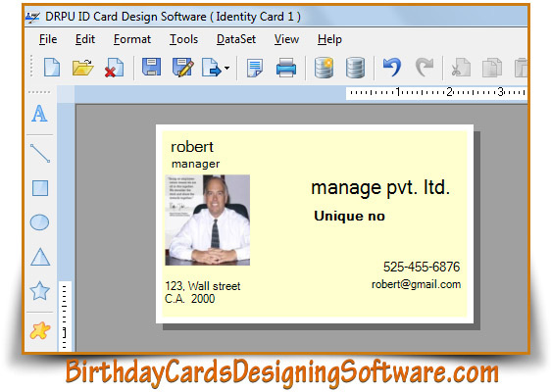The image size is (551, 392).
Task: Click the Print icon in toolbar
Action: click(286, 68)
